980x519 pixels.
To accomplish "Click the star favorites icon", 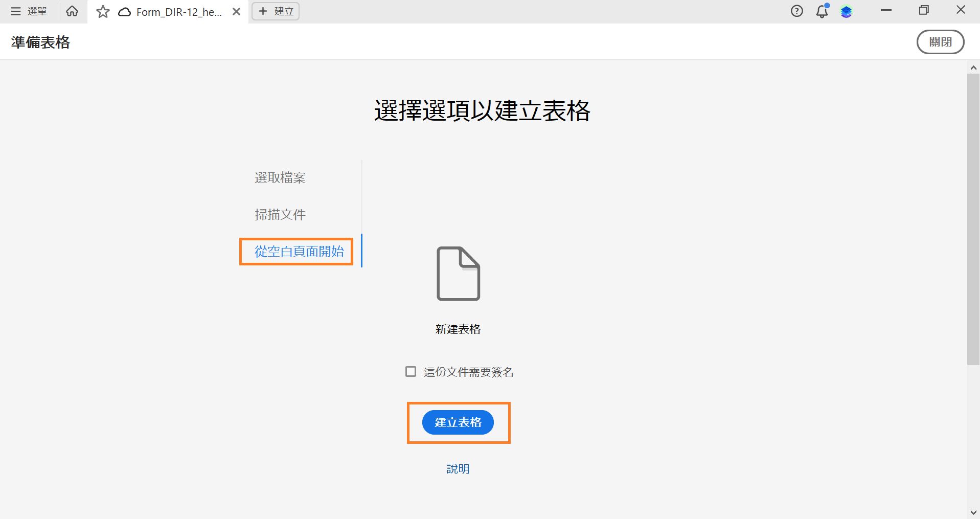I will point(102,11).
